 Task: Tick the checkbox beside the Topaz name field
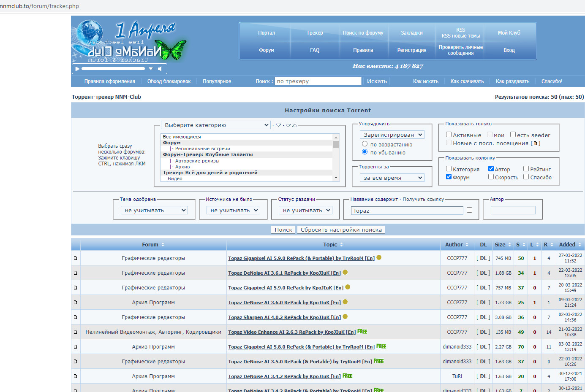pos(469,210)
